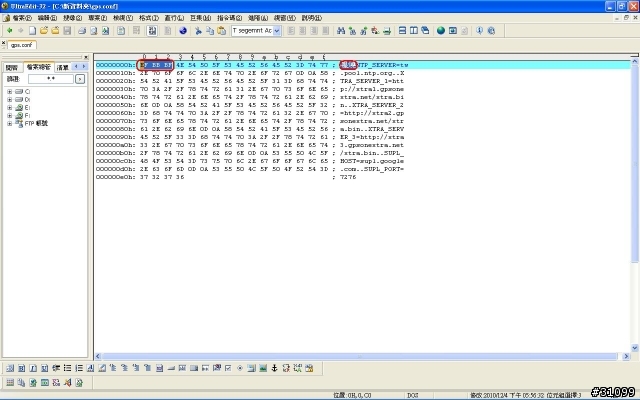Click the horizontal scrollbar right arrow

point(626,356)
